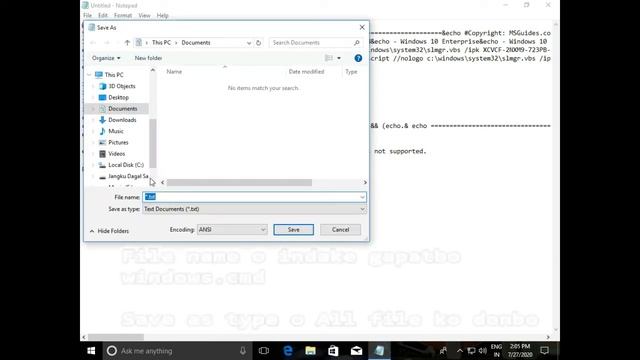
Task: Select Local Disk (C:) drive
Action: (126, 165)
